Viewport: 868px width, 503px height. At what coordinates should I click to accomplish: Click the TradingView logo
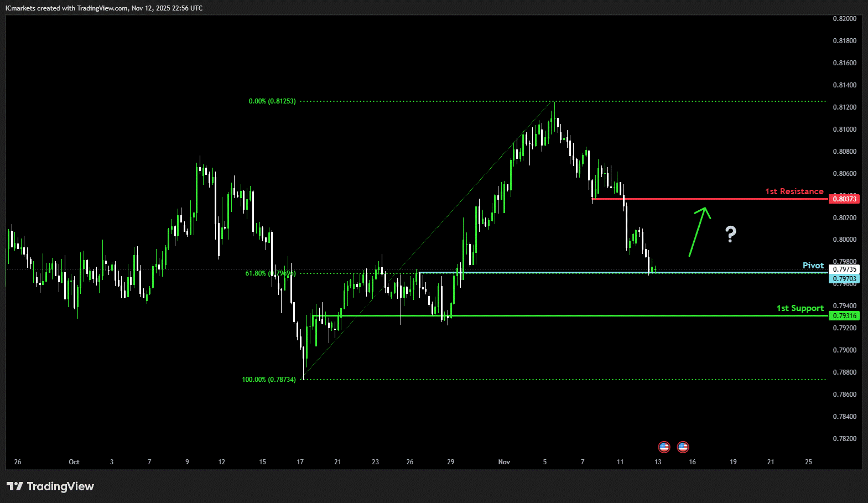click(50, 486)
